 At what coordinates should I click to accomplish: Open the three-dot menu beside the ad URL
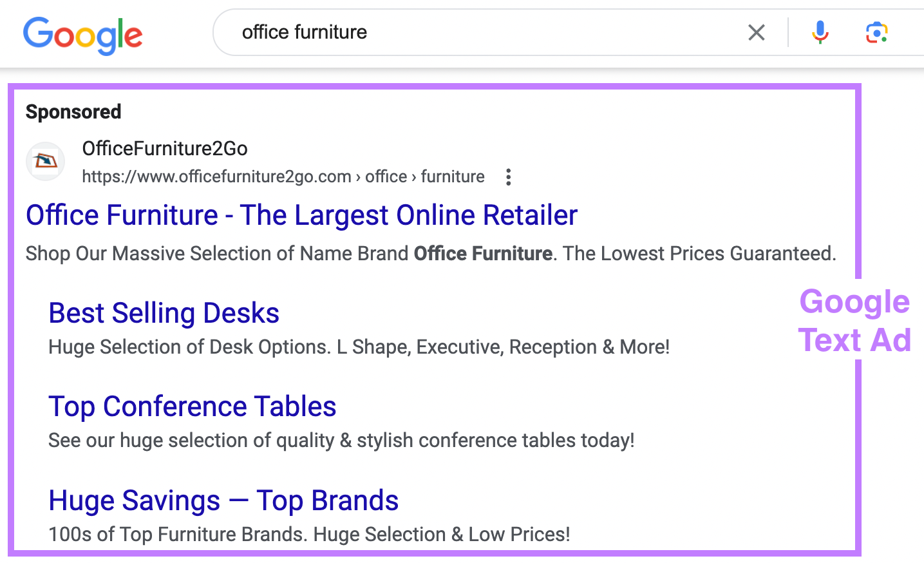508,177
